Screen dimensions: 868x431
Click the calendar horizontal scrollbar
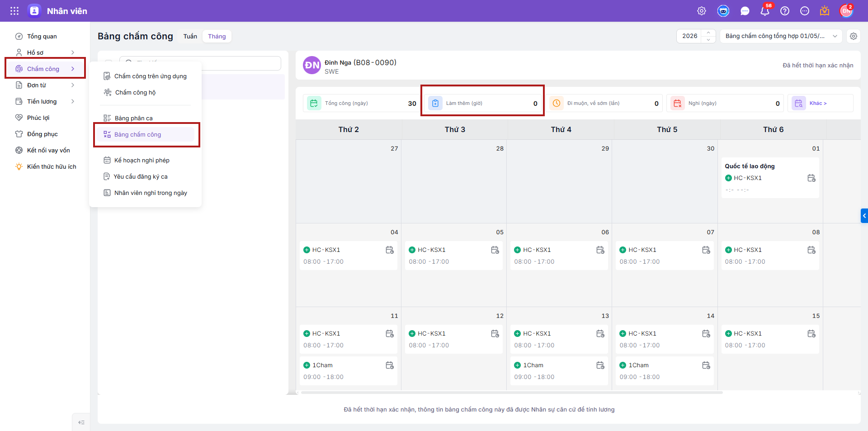[x=512, y=393]
